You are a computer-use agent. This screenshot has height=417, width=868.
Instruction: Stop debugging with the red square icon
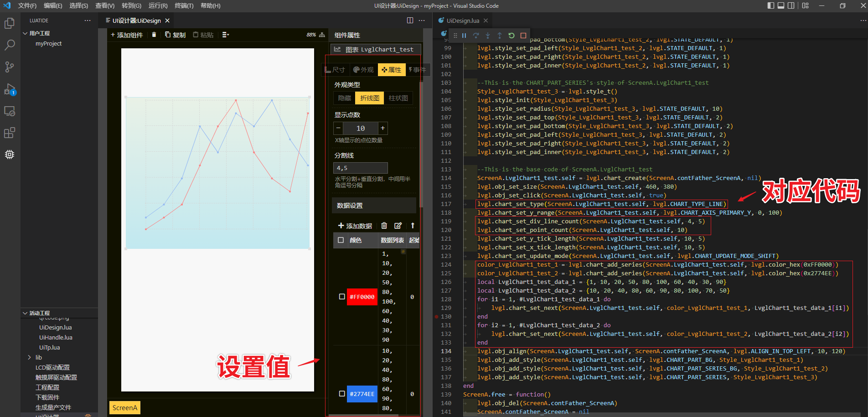click(523, 36)
